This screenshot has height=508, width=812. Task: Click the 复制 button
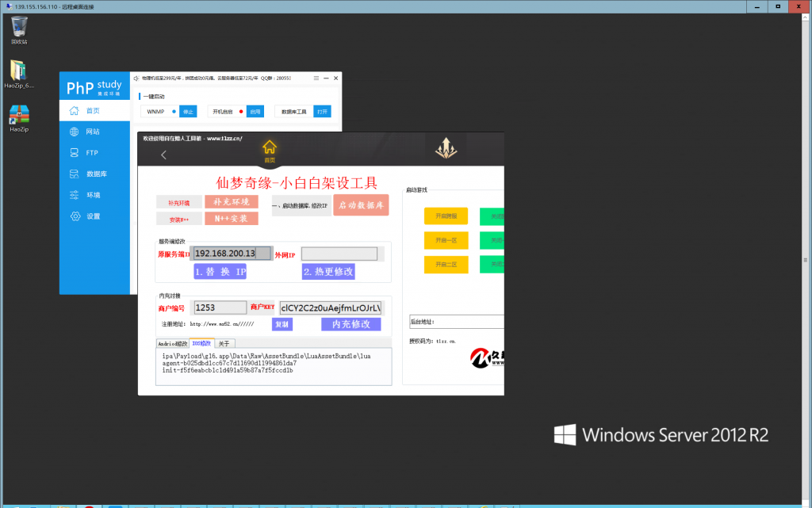point(282,324)
